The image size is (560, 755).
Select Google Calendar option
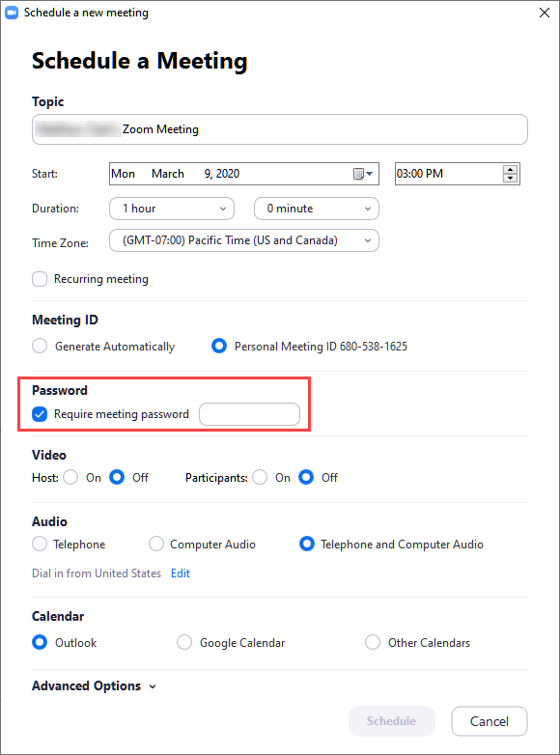click(184, 642)
